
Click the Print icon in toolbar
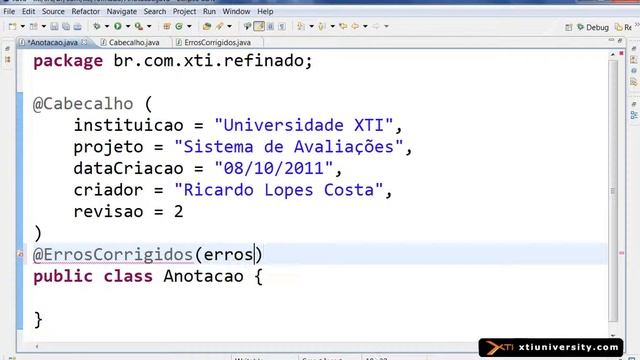77,27
